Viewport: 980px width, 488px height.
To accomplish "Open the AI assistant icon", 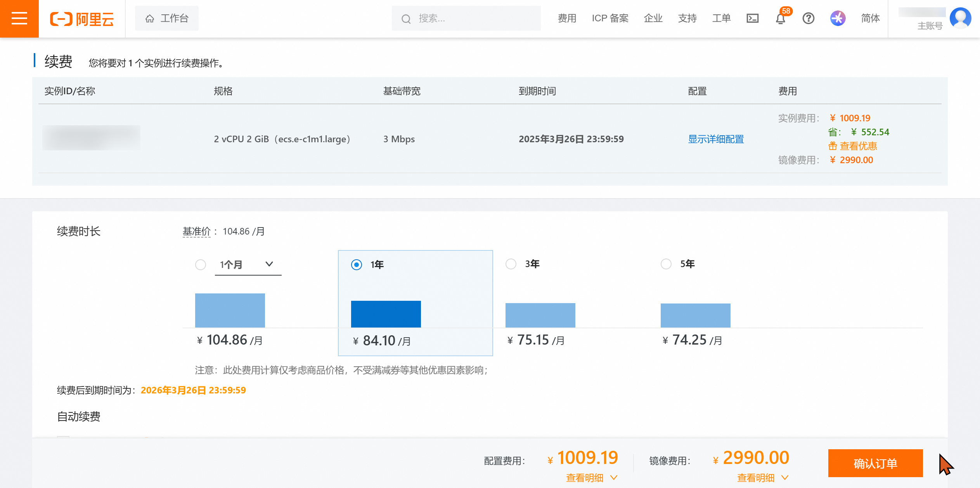I will point(838,18).
